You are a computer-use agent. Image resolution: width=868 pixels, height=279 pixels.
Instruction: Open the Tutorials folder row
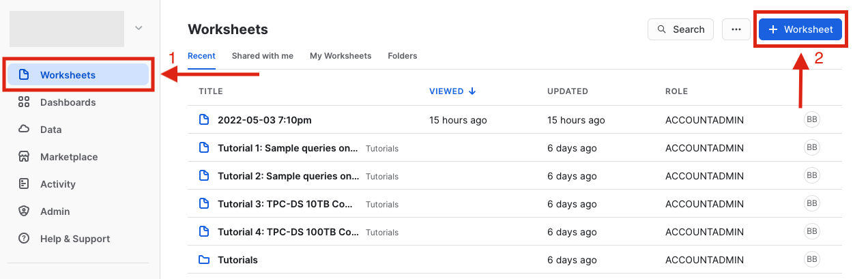pyautogui.click(x=237, y=260)
